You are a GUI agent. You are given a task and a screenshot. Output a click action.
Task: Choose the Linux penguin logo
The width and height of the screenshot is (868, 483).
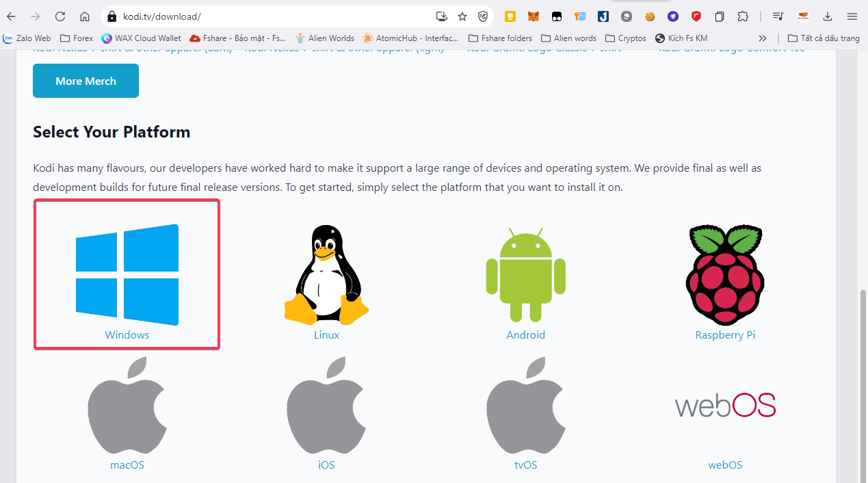[x=326, y=274]
